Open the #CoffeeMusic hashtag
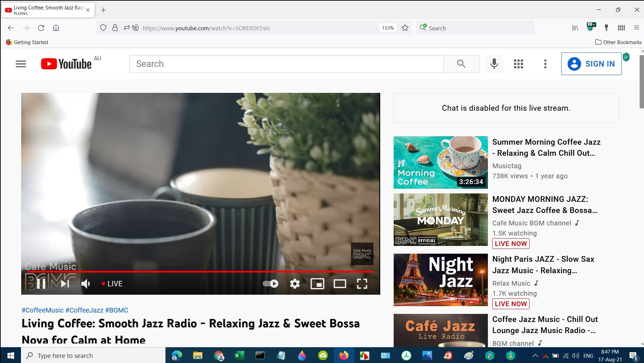This screenshot has height=363, width=644. tap(42, 310)
